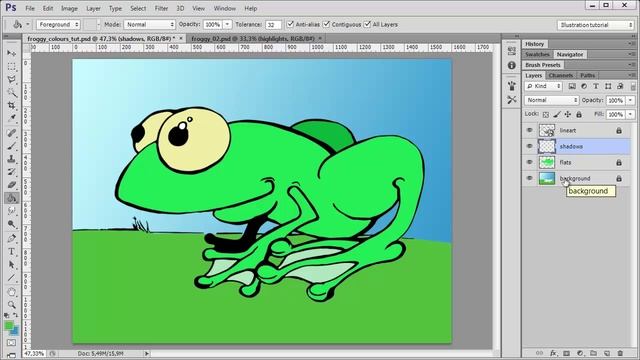The width and height of the screenshot is (640, 360).
Task: Lock transparent pixels icon
Action: (546, 115)
